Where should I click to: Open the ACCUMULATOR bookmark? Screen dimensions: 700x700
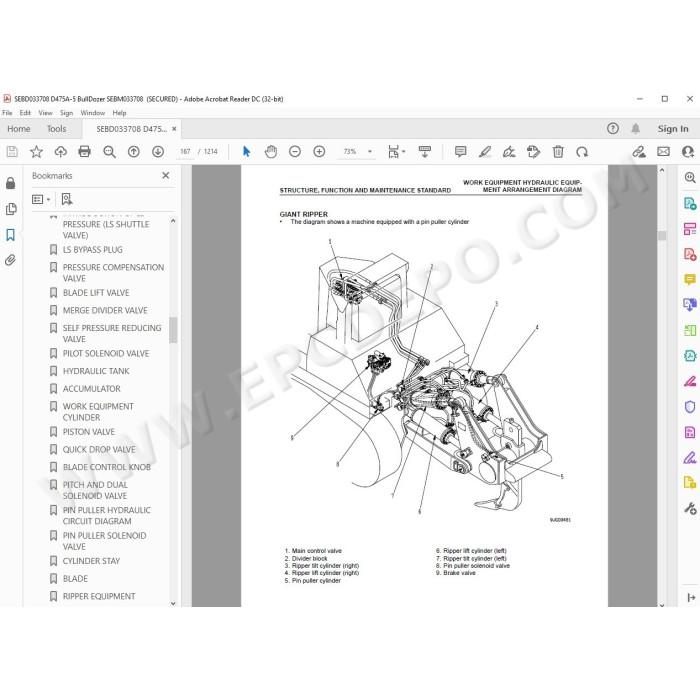92,389
